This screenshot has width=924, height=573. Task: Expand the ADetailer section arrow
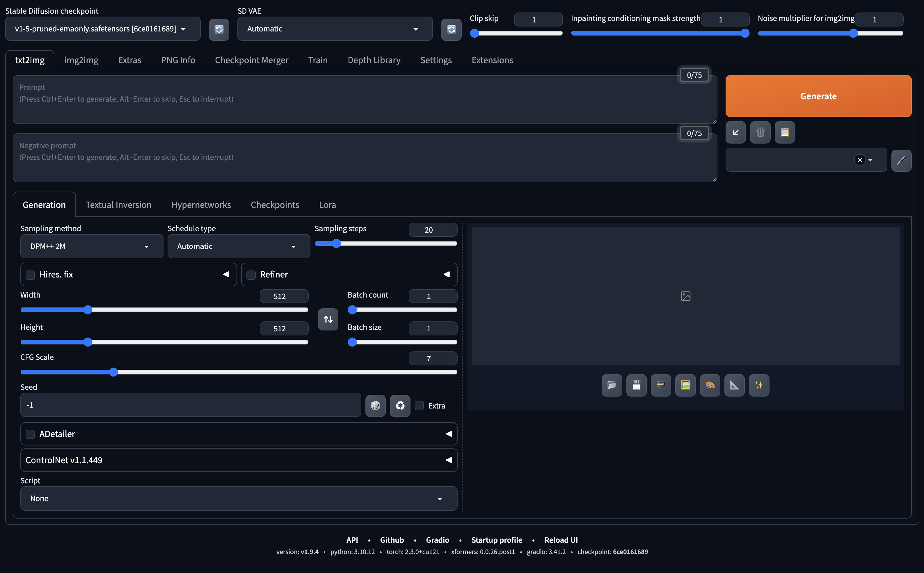(449, 434)
